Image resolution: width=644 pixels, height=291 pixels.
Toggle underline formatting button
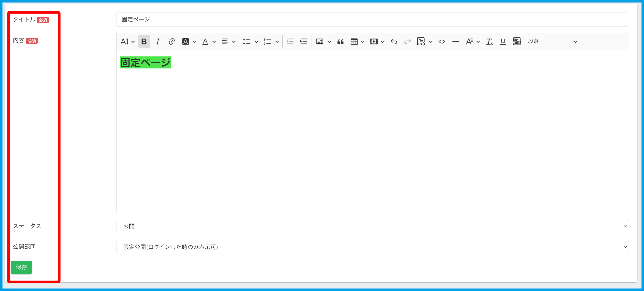point(503,41)
